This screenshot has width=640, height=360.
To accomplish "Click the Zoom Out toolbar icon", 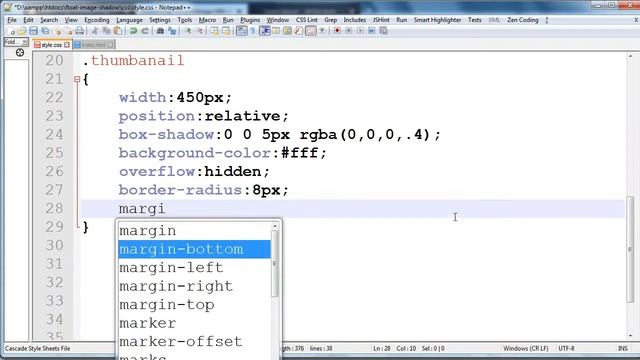I will tap(200, 31).
